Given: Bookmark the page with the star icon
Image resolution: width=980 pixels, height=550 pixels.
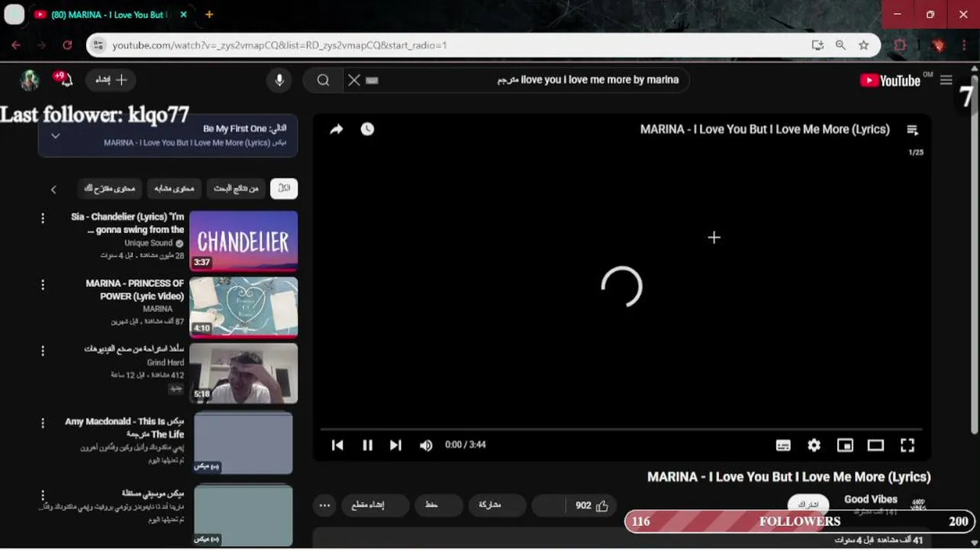Looking at the screenshot, I should pos(863,45).
